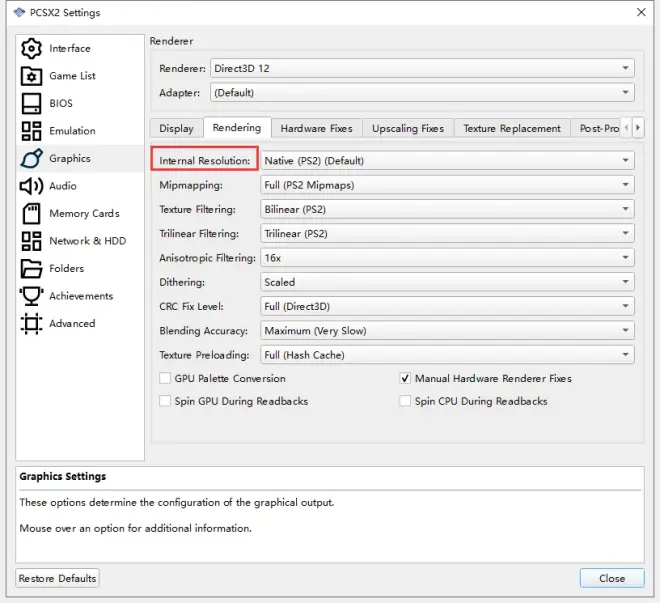Select the Audio speaker icon
This screenshot has width=660, height=603.
pyautogui.click(x=32, y=186)
